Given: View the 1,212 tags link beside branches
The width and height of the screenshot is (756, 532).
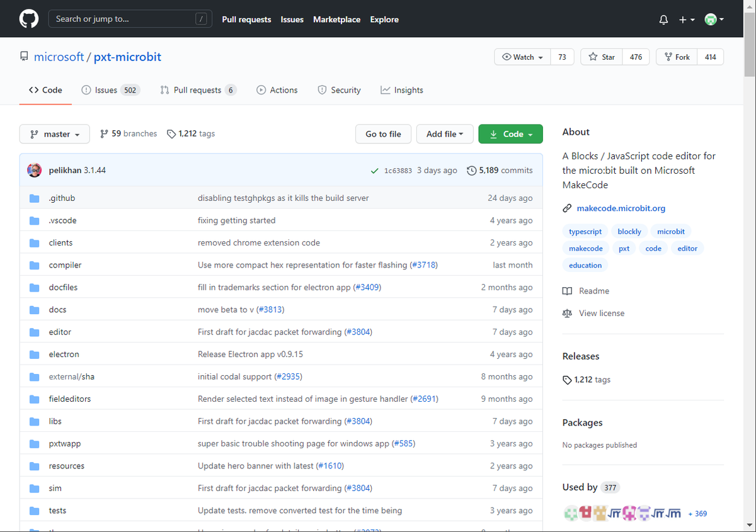Looking at the screenshot, I should (191, 133).
